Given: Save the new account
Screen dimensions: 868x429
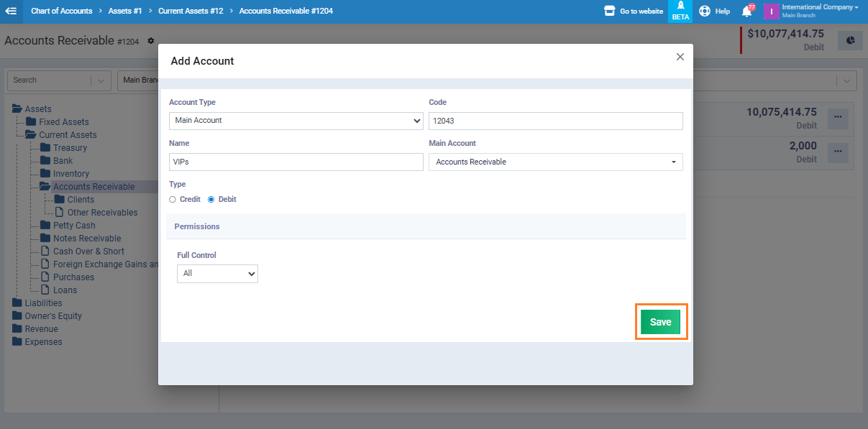Looking at the screenshot, I should click(x=660, y=323).
